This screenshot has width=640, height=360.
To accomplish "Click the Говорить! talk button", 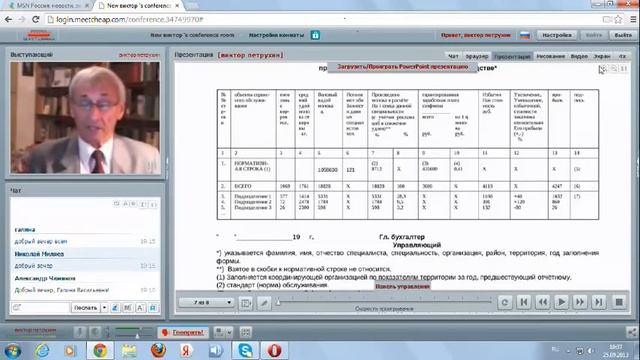I will (x=183, y=332).
